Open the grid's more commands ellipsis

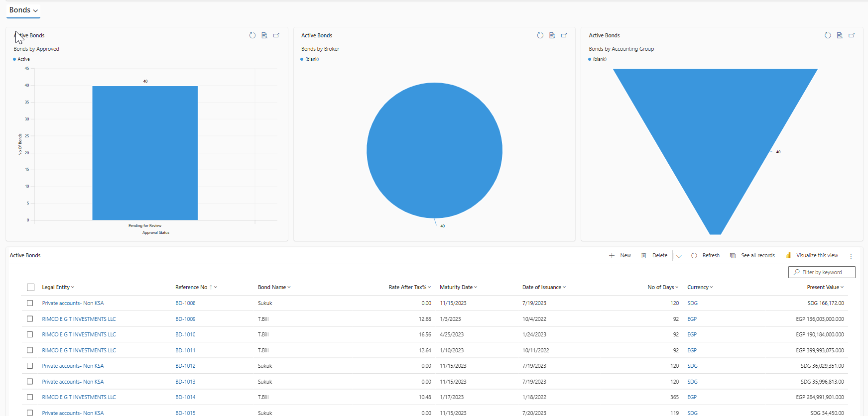(851, 256)
